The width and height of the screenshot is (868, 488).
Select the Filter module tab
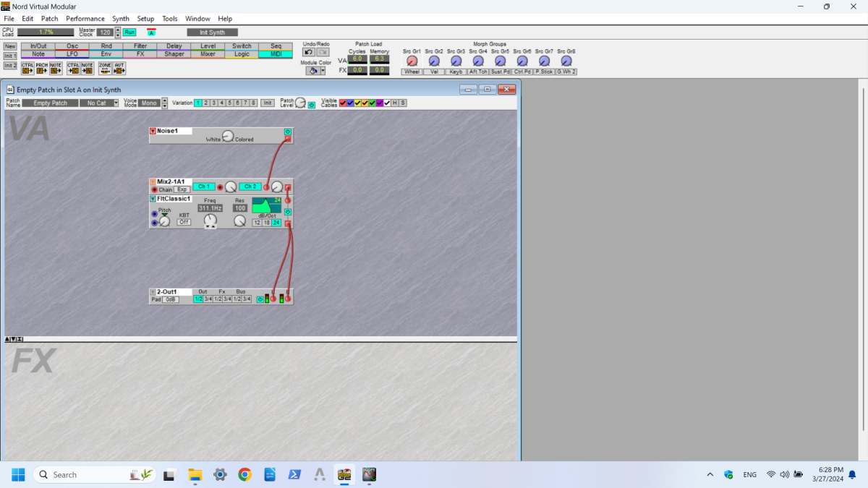click(x=140, y=46)
